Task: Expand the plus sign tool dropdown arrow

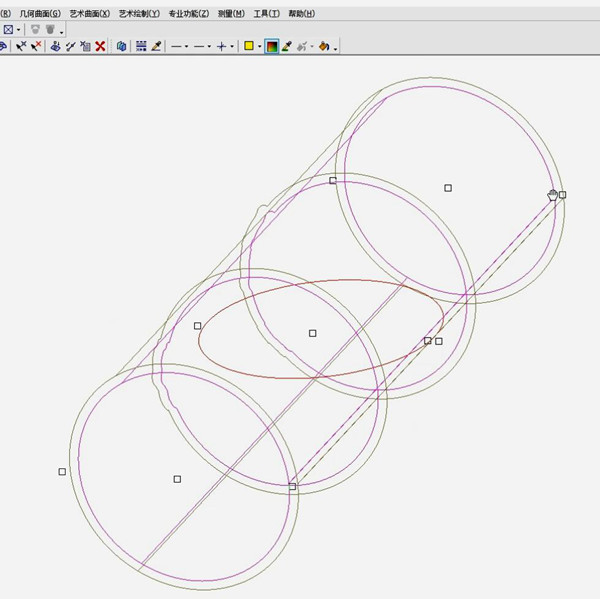Action: (x=233, y=46)
